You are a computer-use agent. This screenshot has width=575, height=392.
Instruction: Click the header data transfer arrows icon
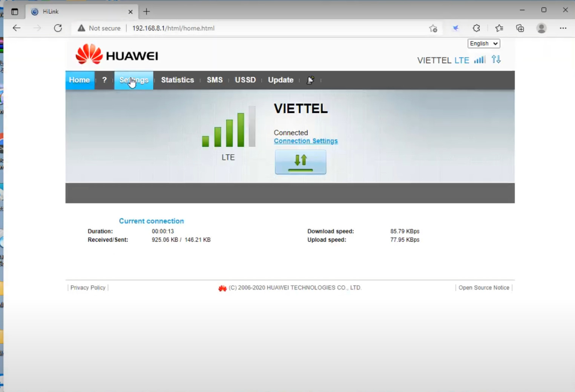coord(496,59)
